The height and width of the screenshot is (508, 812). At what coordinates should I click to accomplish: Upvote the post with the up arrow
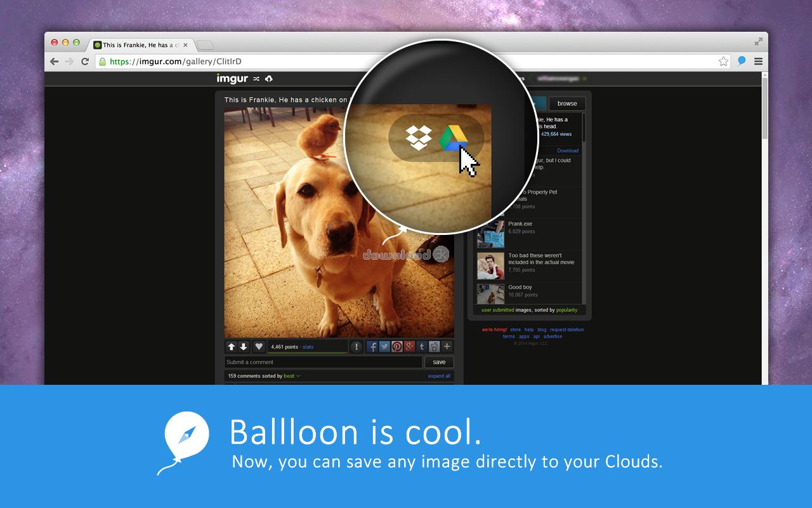[x=232, y=347]
